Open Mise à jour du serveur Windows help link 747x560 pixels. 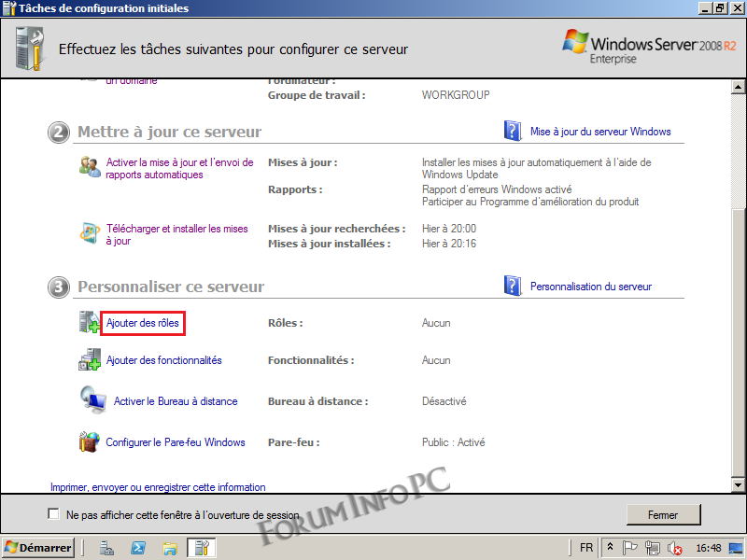tap(600, 132)
